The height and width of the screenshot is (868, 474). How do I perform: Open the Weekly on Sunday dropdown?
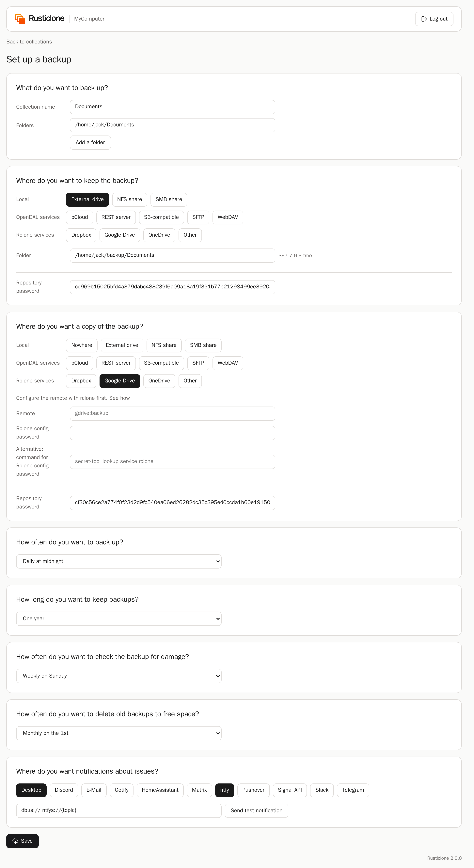pyautogui.click(x=118, y=676)
